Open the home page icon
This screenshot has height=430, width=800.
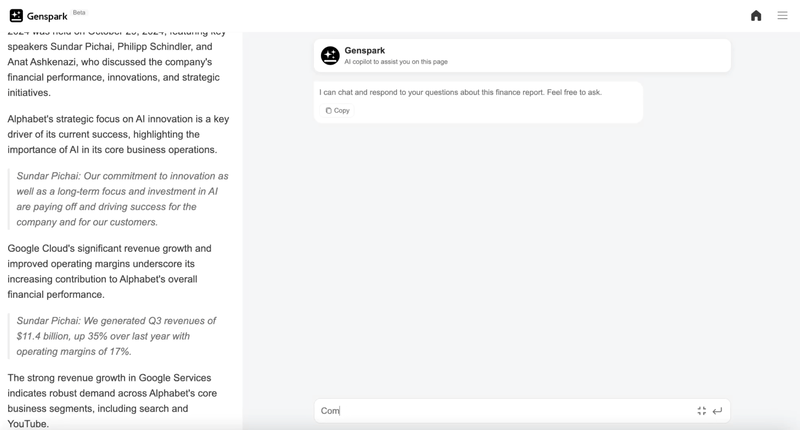756,16
